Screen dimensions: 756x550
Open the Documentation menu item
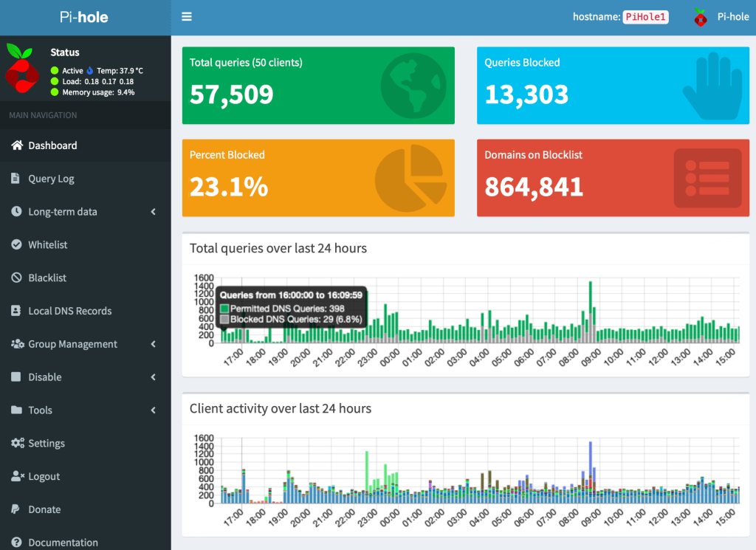point(63,542)
